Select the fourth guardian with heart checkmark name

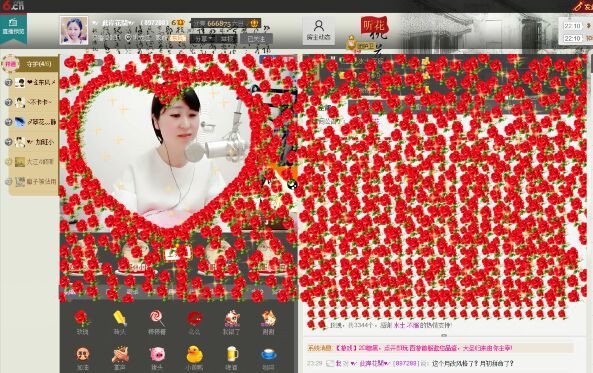[x=35, y=142]
